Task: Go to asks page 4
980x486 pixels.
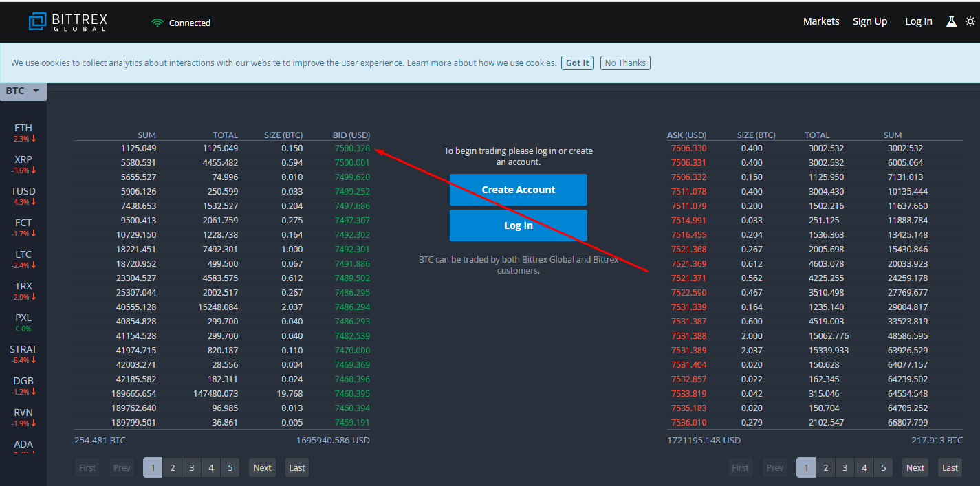Action: 864,467
